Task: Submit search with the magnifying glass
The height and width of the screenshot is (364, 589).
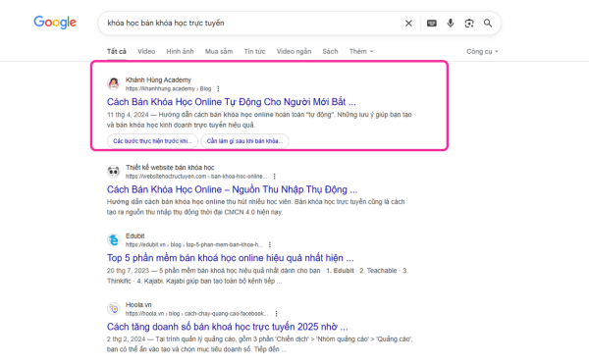Action: (488, 24)
